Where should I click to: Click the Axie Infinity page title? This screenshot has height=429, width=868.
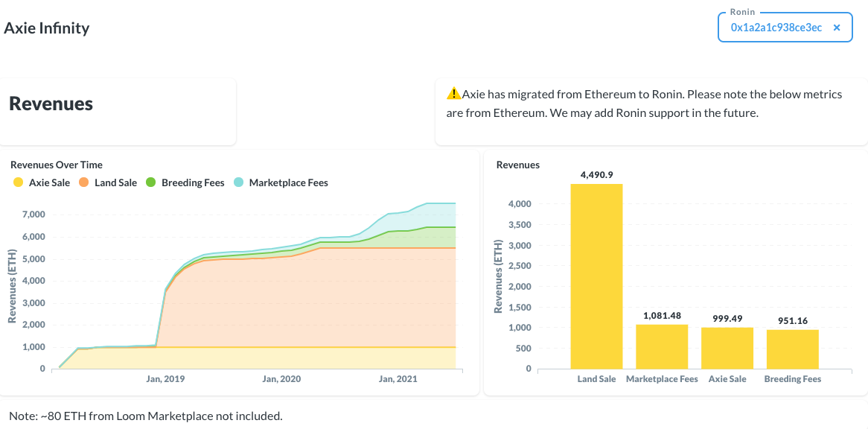(x=46, y=28)
